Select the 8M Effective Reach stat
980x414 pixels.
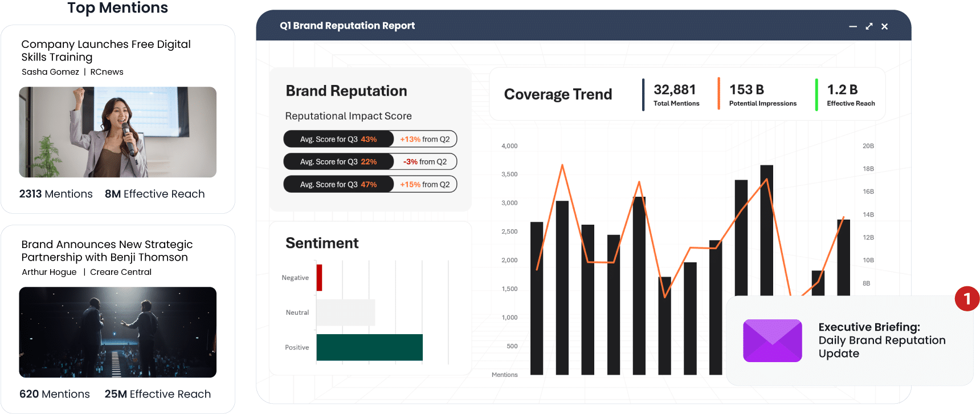[154, 194]
